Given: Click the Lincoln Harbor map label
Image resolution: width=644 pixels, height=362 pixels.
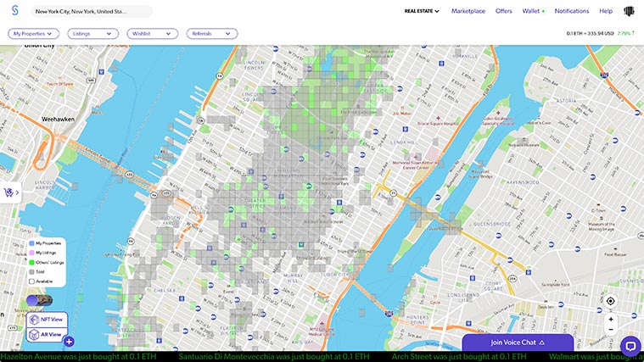Looking at the screenshot, I should click(45, 185).
